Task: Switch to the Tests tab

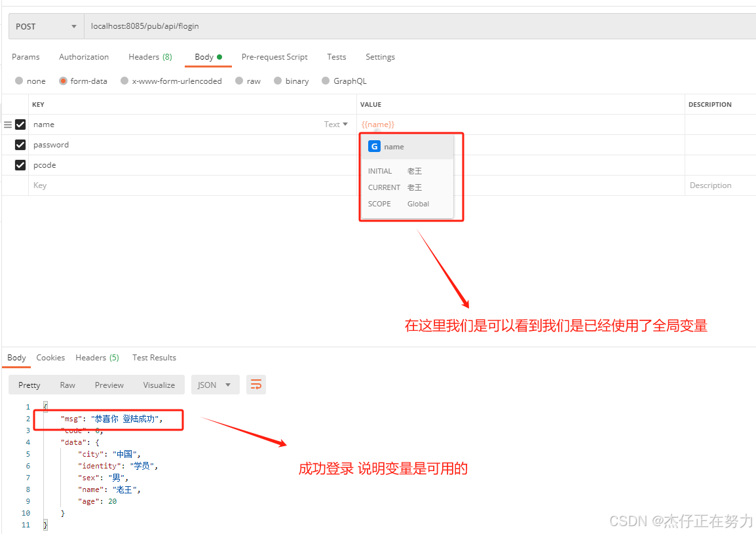Action: [337, 57]
